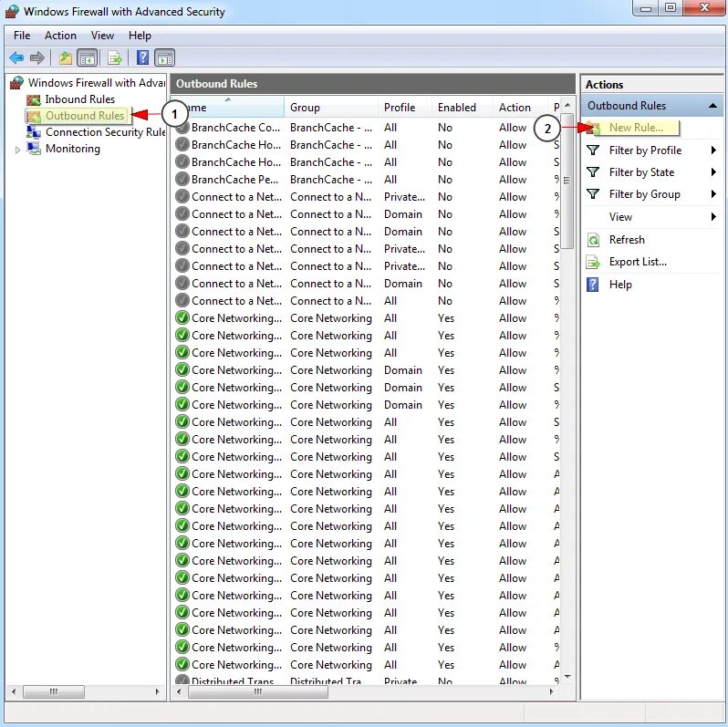Click the firewall icon in title bar

12,12
